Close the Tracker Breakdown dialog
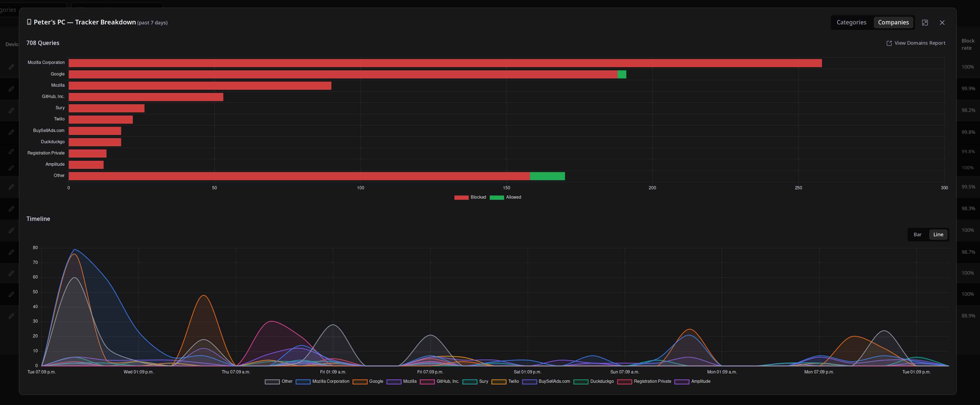This screenshot has width=980, height=405. [x=942, y=23]
